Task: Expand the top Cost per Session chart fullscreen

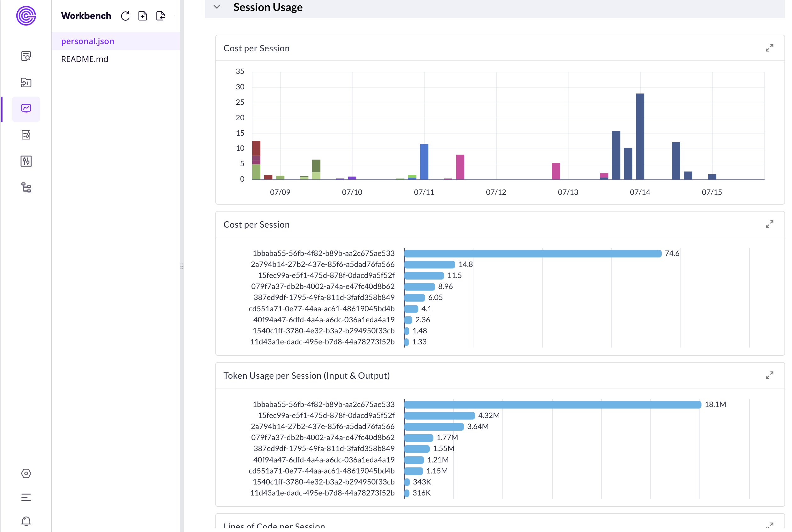Action: click(x=770, y=48)
